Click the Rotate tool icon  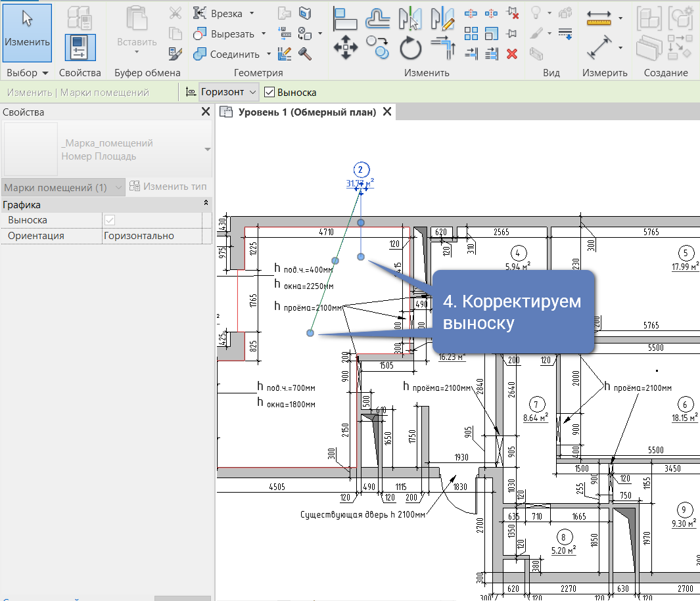411,47
